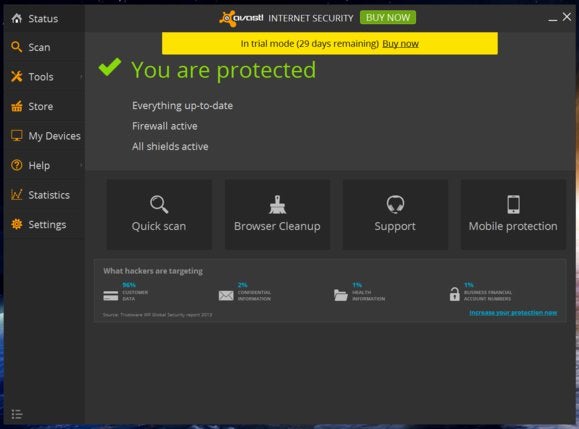Open the Mobile protection tile
Screen dimensions: 579x429
pyautogui.click(x=513, y=214)
